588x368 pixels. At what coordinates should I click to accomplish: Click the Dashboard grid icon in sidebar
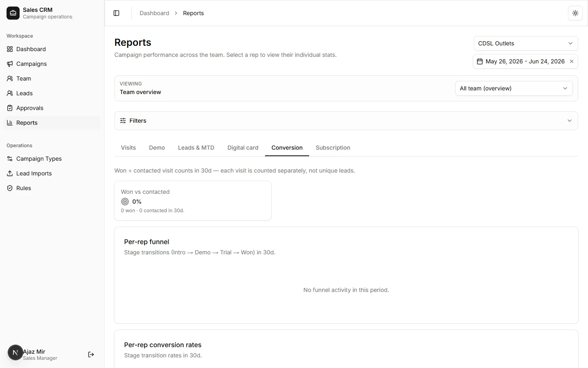(x=10, y=49)
